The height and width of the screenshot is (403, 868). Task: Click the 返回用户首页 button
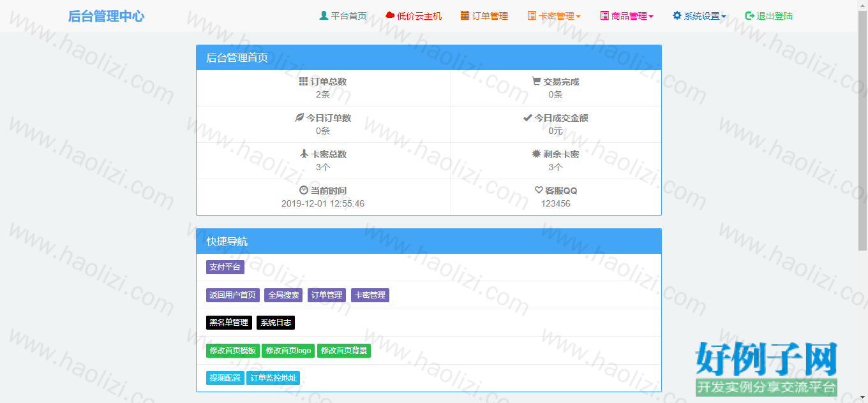tap(233, 295)
